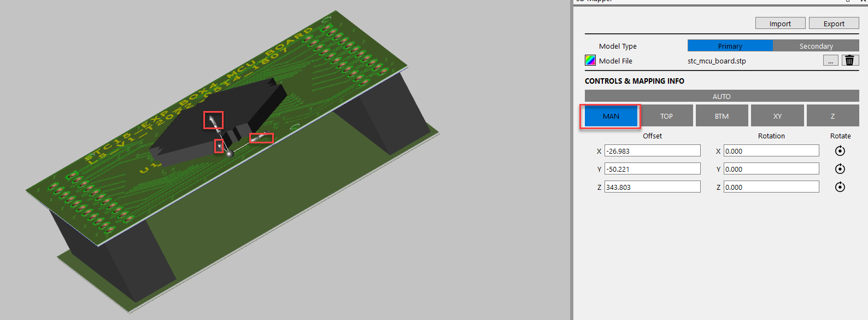Click the AUTO mapping bar
The width and height of the screenshot is (868, 320).
pos(722,96)
